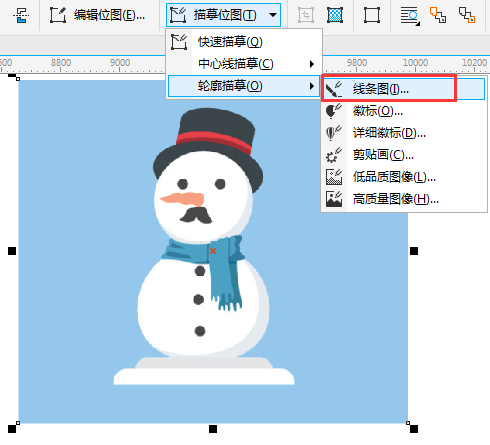Open the 中心线描摹(C) submenu
490x445 pixels.
click(244, 64)
